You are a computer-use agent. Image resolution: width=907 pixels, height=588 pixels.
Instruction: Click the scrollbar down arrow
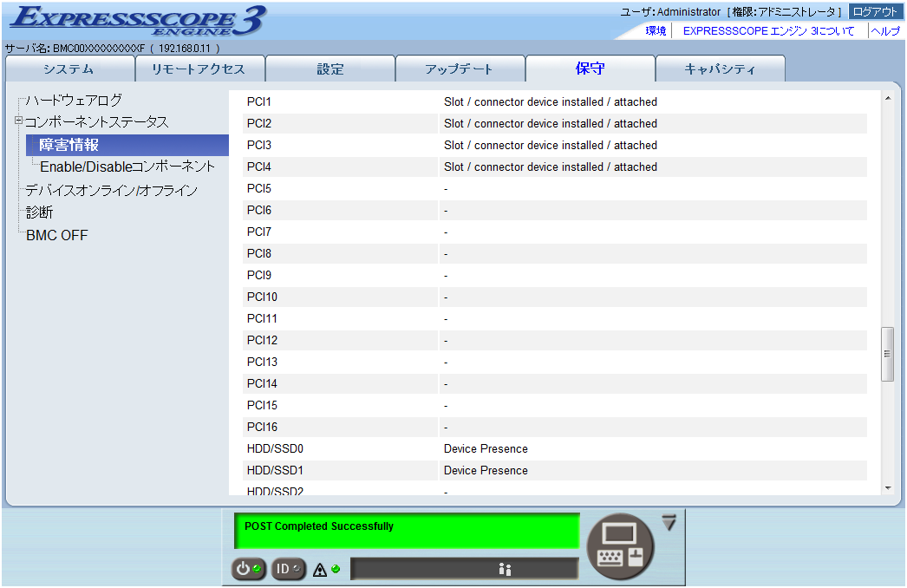(887, 488)
